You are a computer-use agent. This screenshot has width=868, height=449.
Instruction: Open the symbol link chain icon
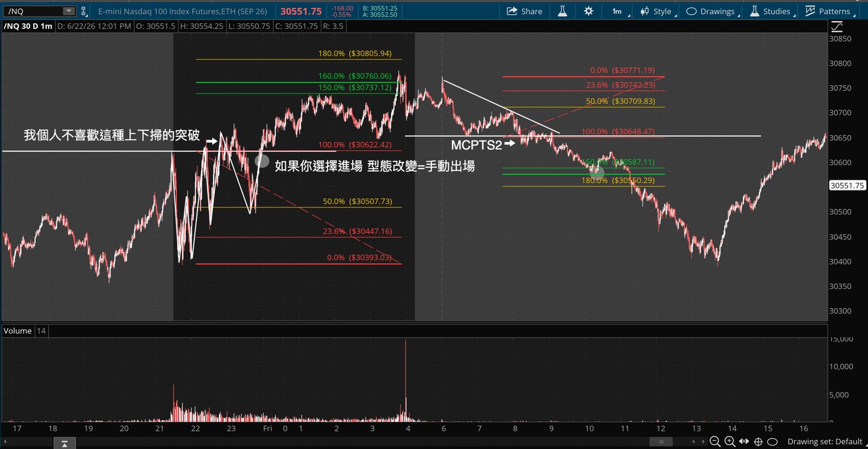click(x=84, y=11)
